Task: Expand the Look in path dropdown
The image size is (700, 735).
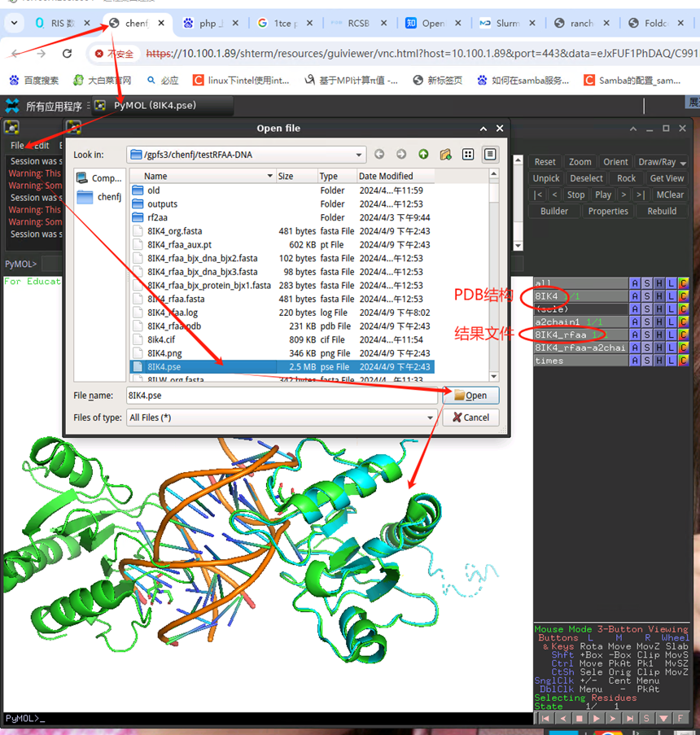Action: click(359, 155)
